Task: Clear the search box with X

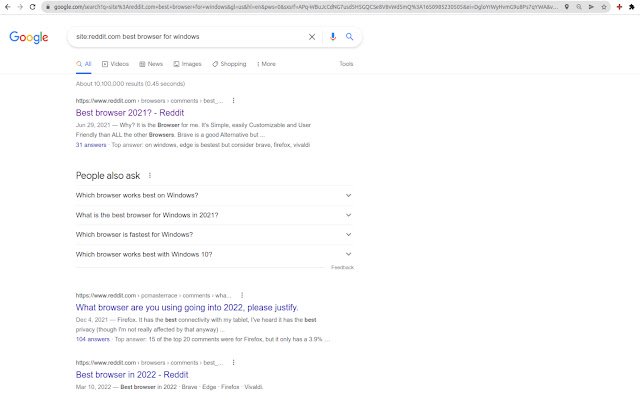Action: [312, 37]
